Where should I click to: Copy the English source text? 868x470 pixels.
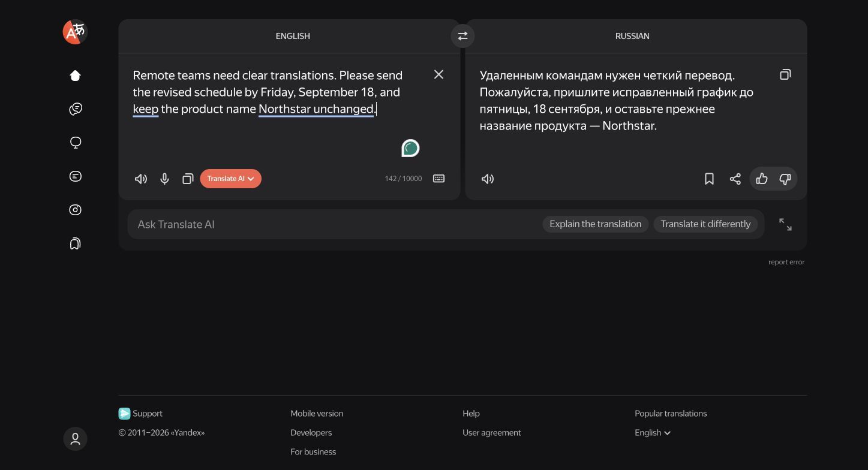coord(188,179)
